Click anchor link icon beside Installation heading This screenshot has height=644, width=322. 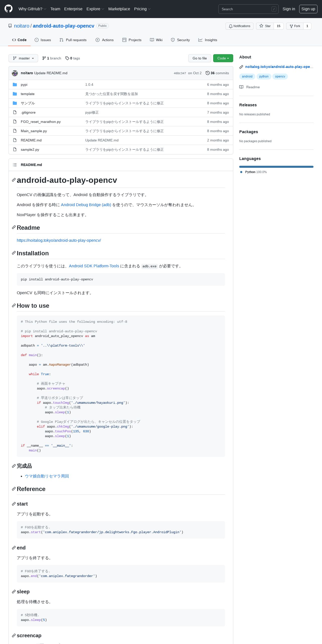(x=14, y=253)
